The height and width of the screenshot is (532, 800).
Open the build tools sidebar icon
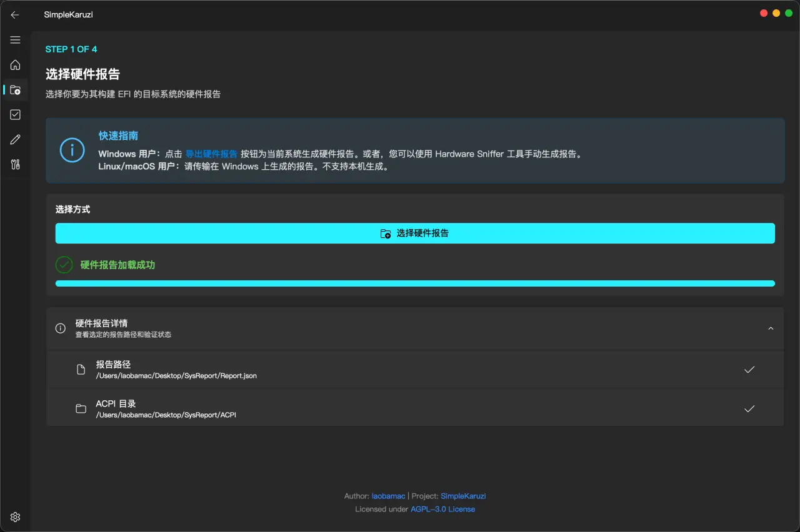pos(15,164)
